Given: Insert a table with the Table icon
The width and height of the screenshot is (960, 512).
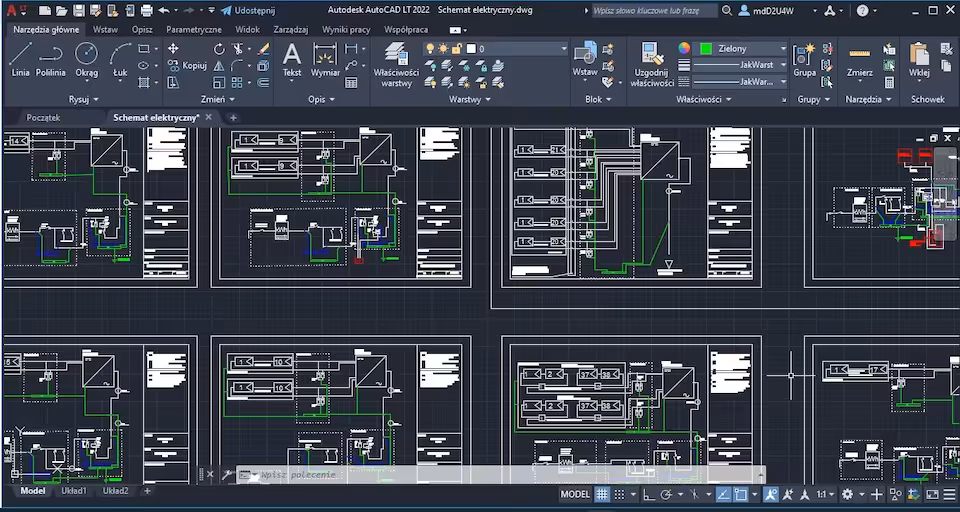Looking at the screenshot, I should [351, 82].
